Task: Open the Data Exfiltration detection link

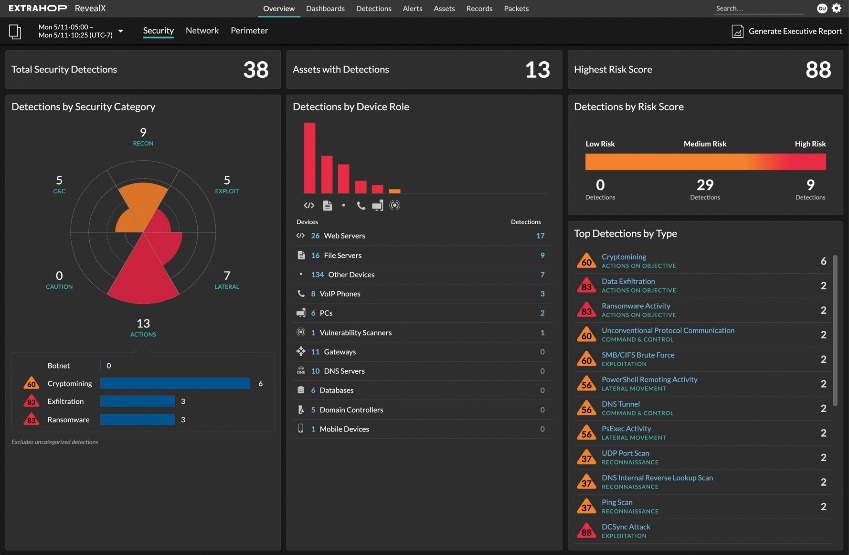Action: coord(629,282)
